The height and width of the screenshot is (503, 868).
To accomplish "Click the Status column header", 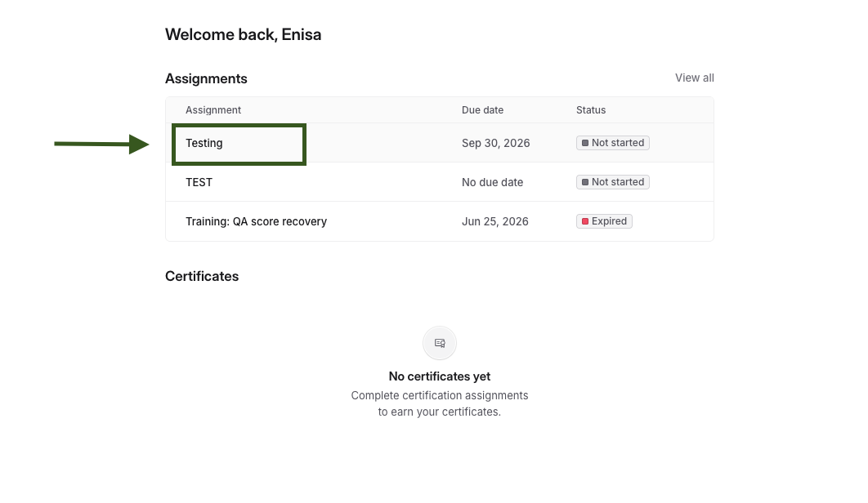I will 591,110.
